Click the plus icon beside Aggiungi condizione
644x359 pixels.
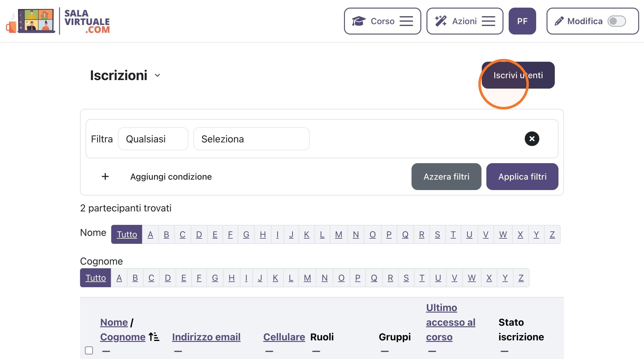105,177
